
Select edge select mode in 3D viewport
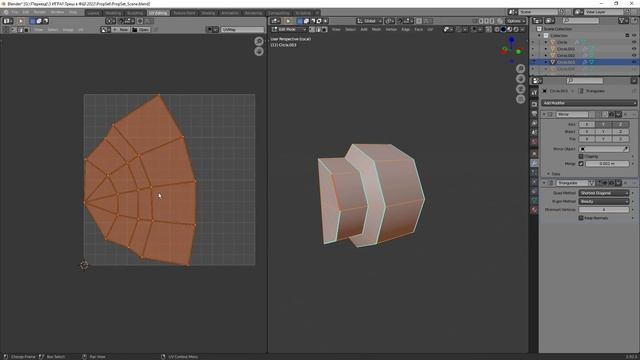tap(318, 29)
